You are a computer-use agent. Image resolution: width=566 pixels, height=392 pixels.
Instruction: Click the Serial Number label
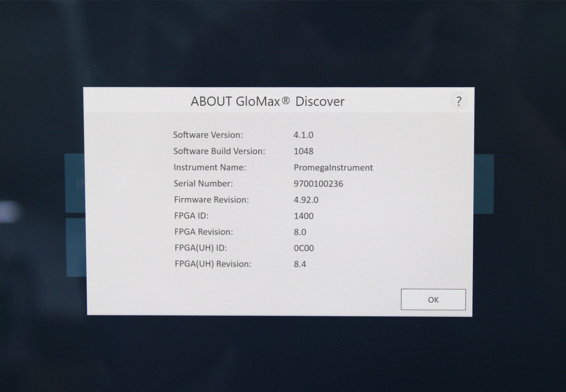[x=203, y=183]
